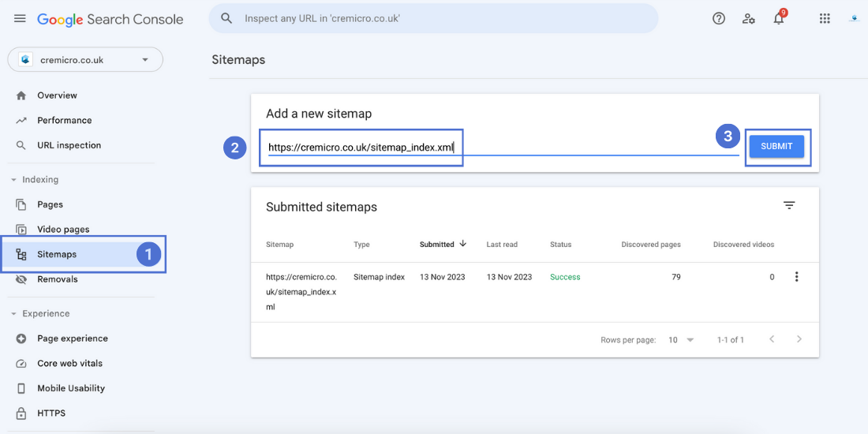Click the Page experience plus-circle icon
The width and height of the screenshot is (868, 434).
point(21,339)
